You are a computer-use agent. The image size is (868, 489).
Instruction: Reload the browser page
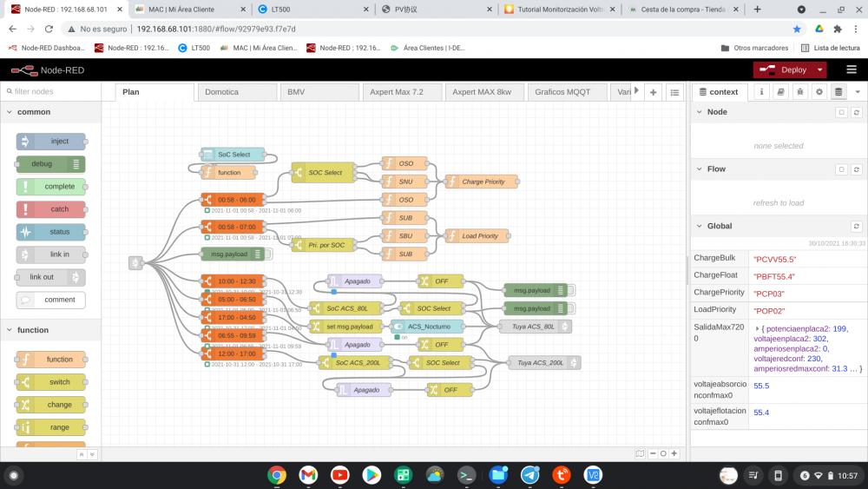tap(49, 29)
